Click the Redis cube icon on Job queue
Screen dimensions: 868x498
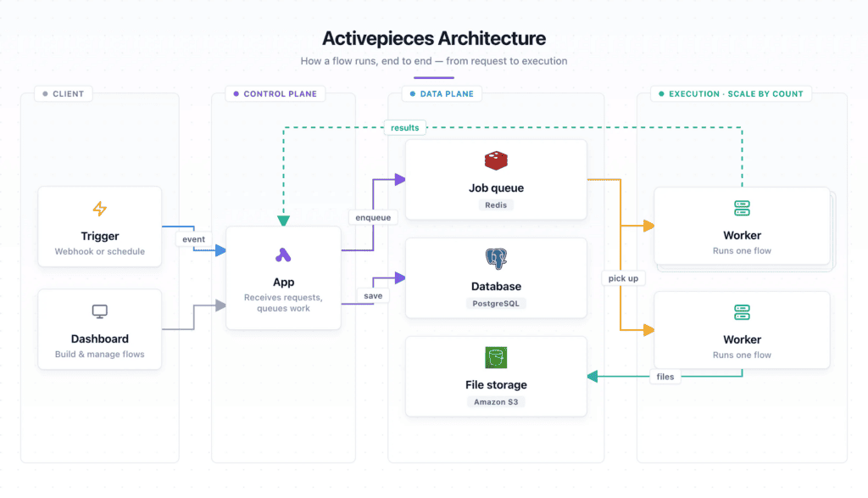pyautogui.click(x=496, y=160)
